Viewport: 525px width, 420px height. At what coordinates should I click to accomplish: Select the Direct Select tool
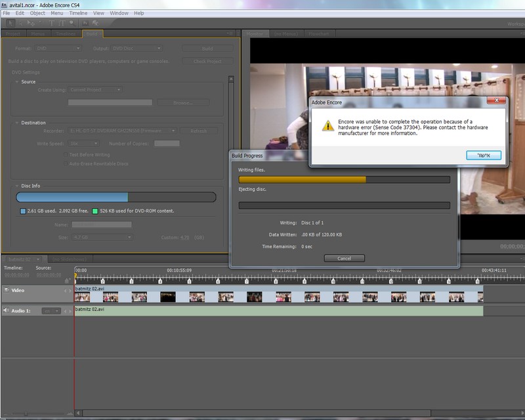click(21, 23)
